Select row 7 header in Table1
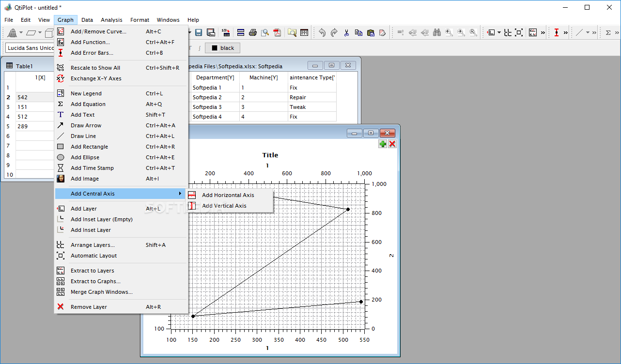The height and width of the screenshot is (364, 621). [10, 146]
